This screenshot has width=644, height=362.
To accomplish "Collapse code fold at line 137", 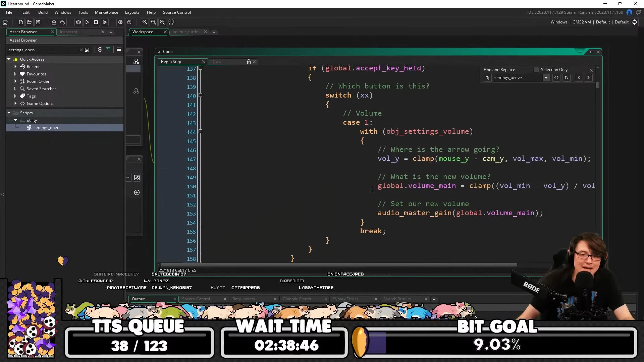I will [201, 68].
